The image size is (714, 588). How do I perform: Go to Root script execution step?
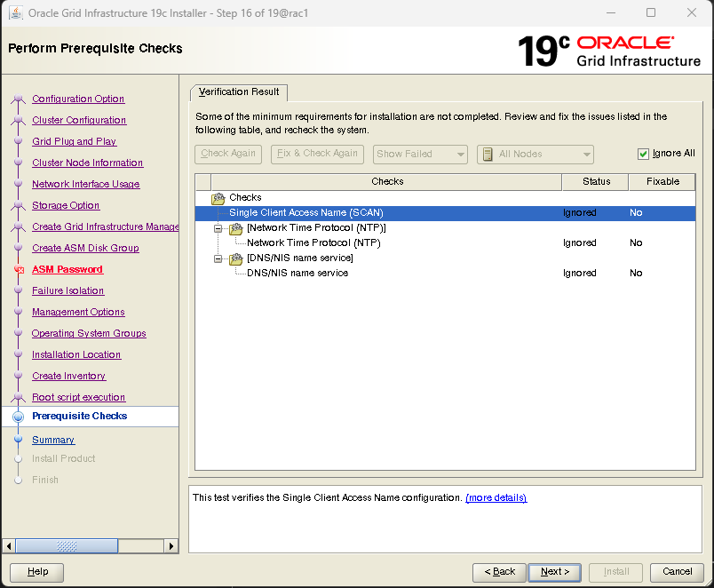78,397
